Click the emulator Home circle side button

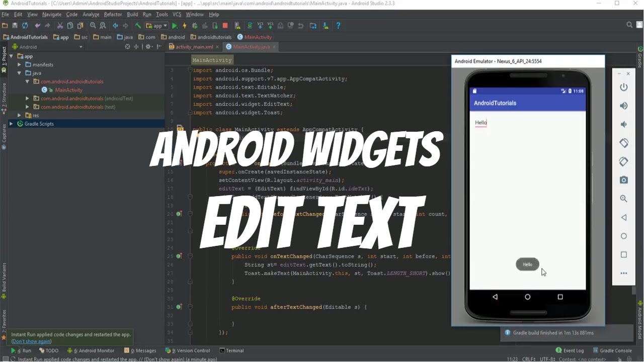(x=624, y=236)
